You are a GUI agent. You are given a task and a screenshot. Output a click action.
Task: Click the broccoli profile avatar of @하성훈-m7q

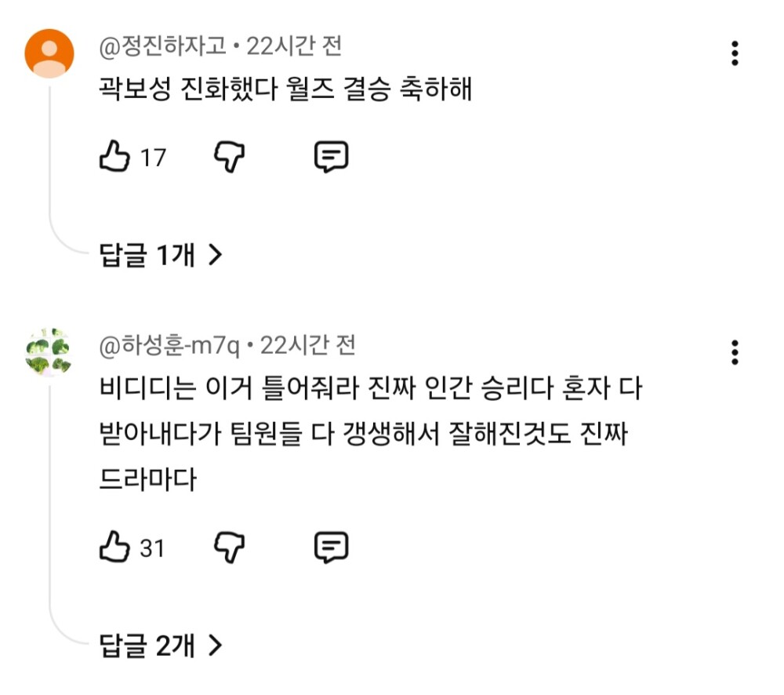click(x=49, y=351)
